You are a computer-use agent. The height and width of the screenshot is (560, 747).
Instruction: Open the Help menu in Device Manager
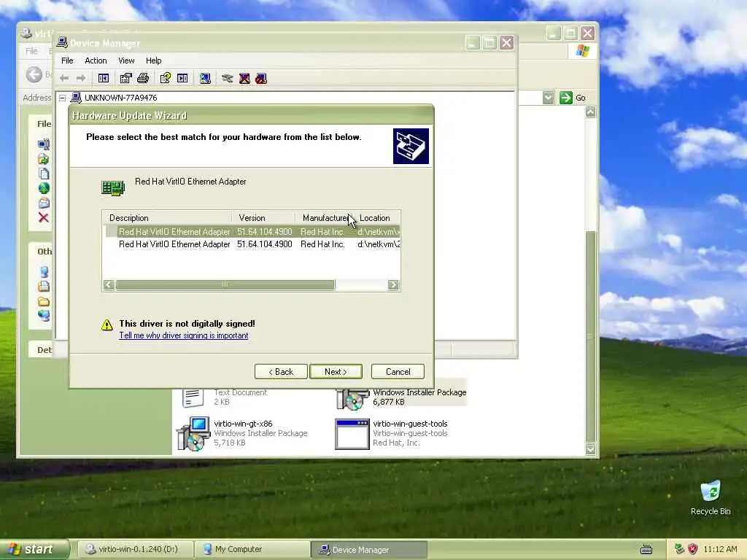point(153,61)
